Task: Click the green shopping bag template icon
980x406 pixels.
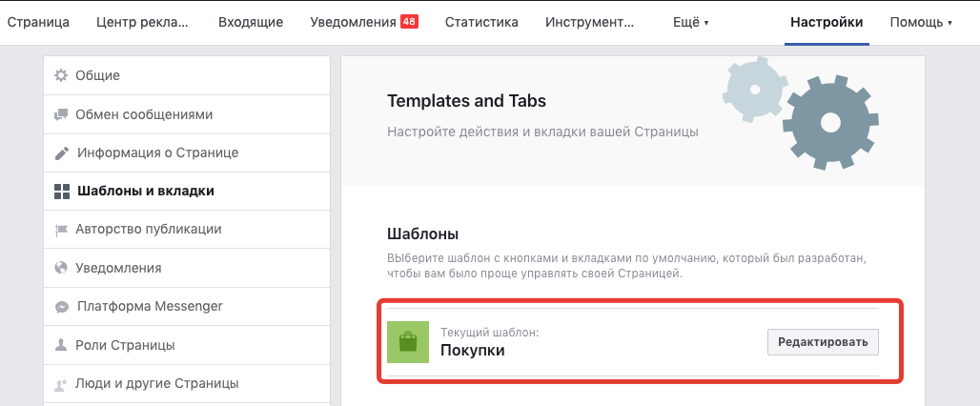Action: point(407,341)
